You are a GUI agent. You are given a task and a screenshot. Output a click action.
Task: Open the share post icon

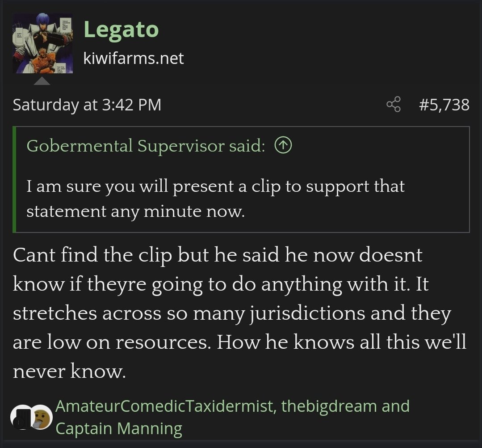pos(394,104)
